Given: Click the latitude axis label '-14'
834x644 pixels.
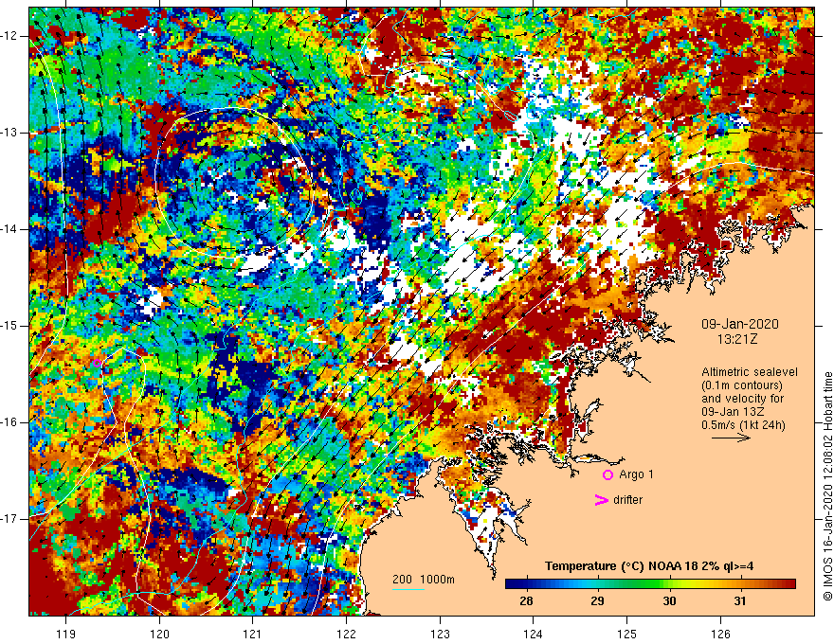Looking at the screenshot, I should coord(9,229).
